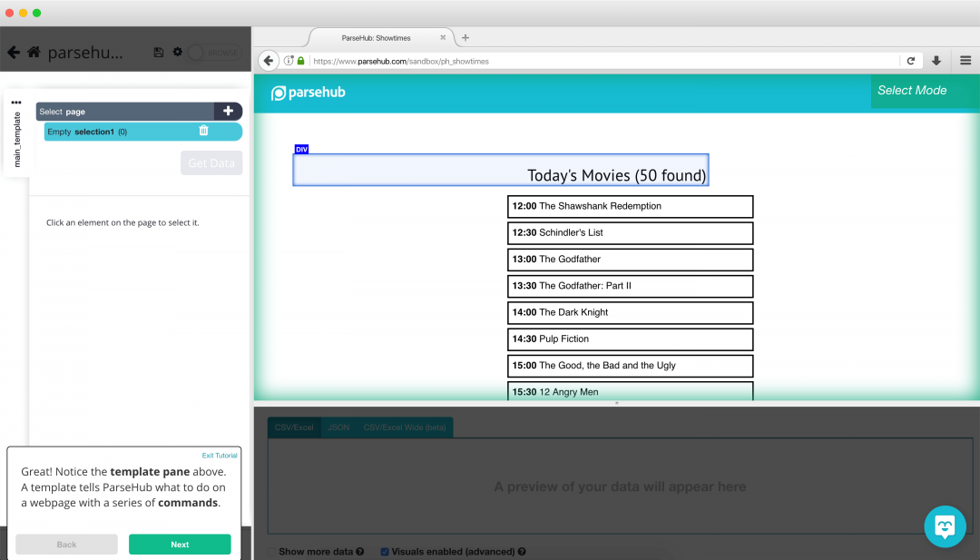
Task: Click the browser page reload icon
Action: [x=911, y=60]
